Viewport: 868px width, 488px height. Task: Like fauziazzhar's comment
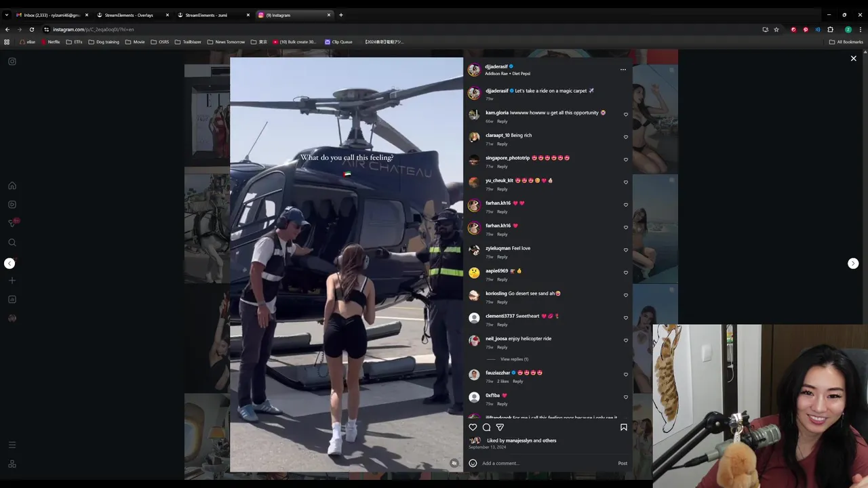pos(626,374)
